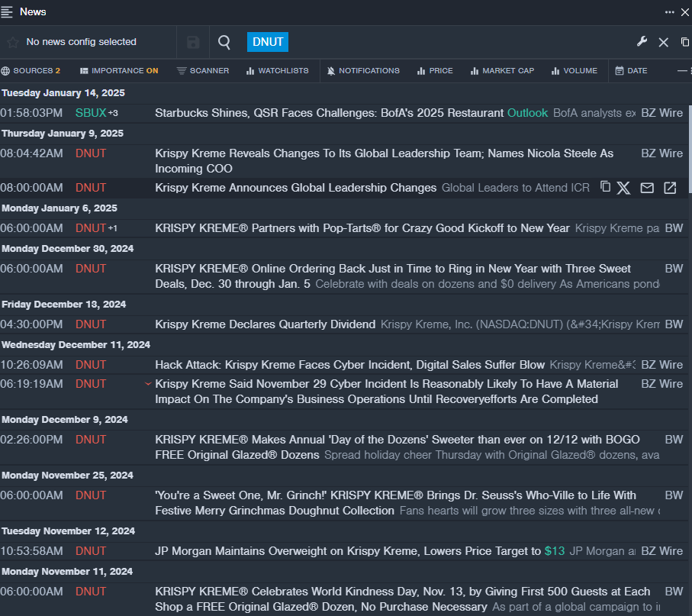Click the DNUT search field tag
Screen dimensions: 692x616
tap(268, 42)
